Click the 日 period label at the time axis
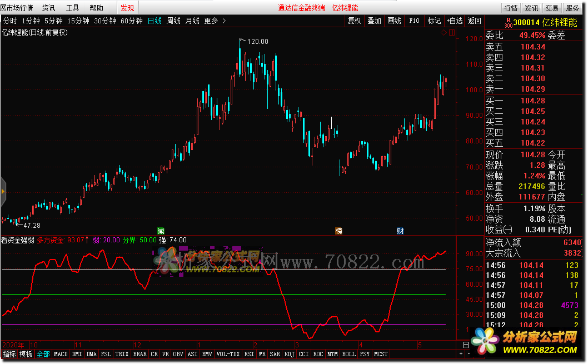The height and width of the screenshot is (364, 588). pyautogui.click(x=466, y=345)
